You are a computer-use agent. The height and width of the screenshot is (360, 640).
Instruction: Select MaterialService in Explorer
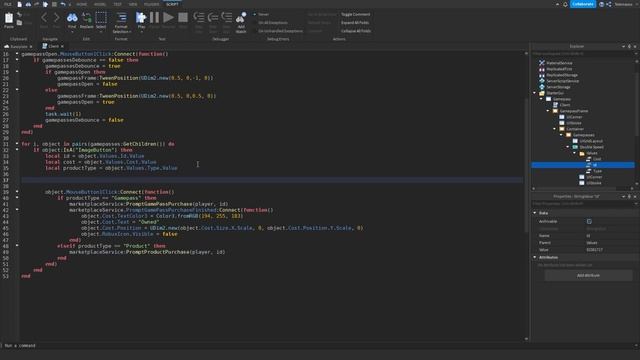(559, 63)
